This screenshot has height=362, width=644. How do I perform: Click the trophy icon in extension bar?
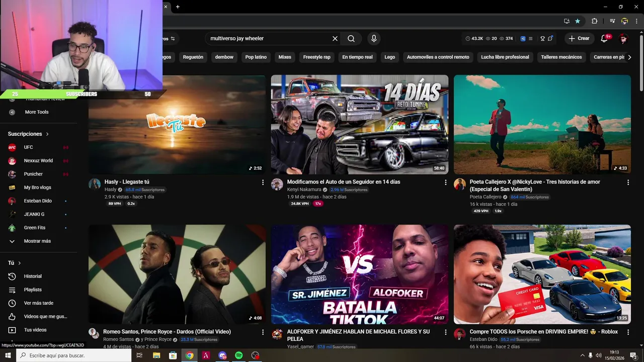(542, 38)
